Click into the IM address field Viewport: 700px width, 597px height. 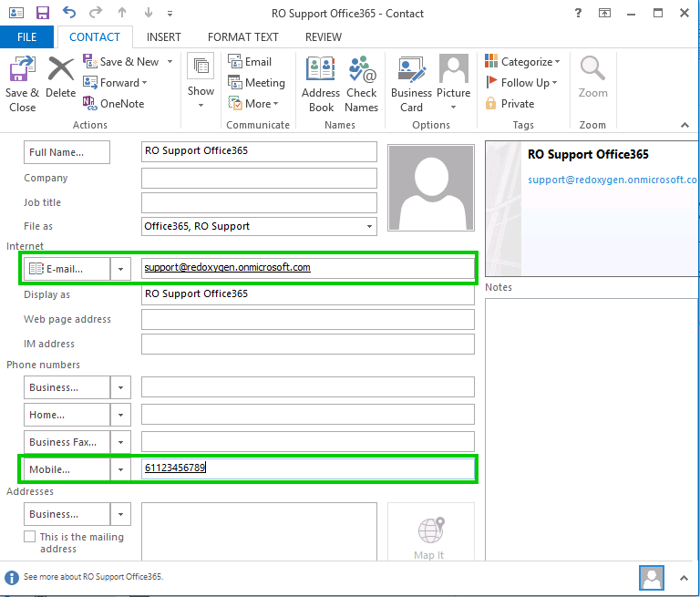pyautogui.click(x=307, y=345)
